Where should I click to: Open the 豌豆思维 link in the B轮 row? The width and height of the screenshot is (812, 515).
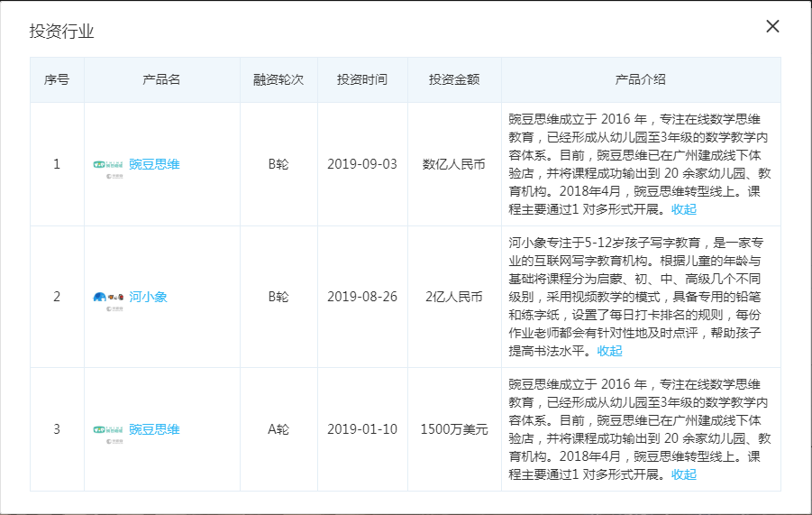pyautogui.click(x=154, y=164)
